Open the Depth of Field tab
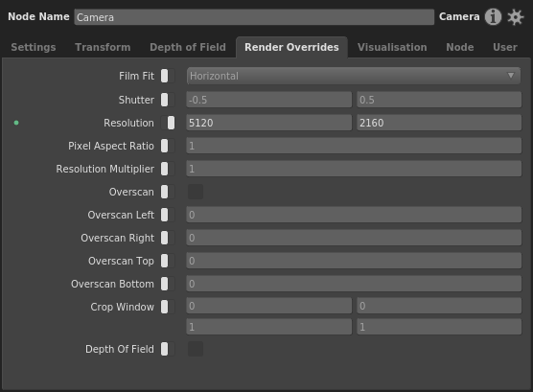 point(188,47)
